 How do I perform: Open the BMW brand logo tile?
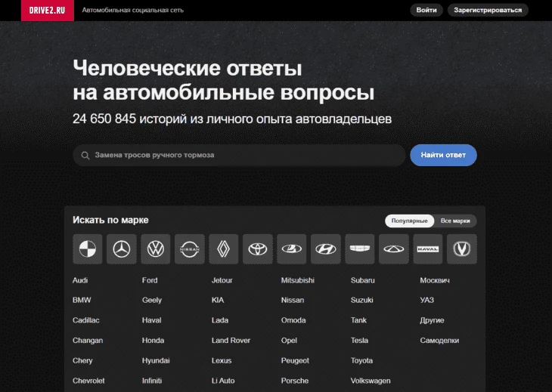click(x=87, y=249)
